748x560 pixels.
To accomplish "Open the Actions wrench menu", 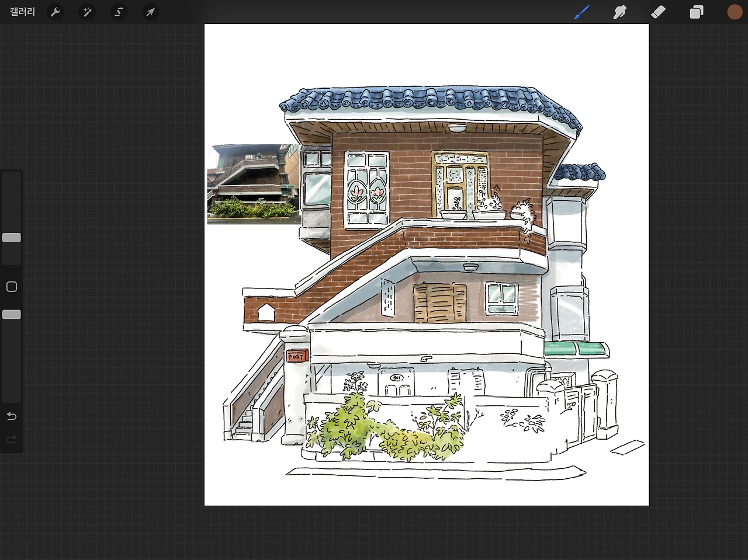I will click(x=56, y=12).
